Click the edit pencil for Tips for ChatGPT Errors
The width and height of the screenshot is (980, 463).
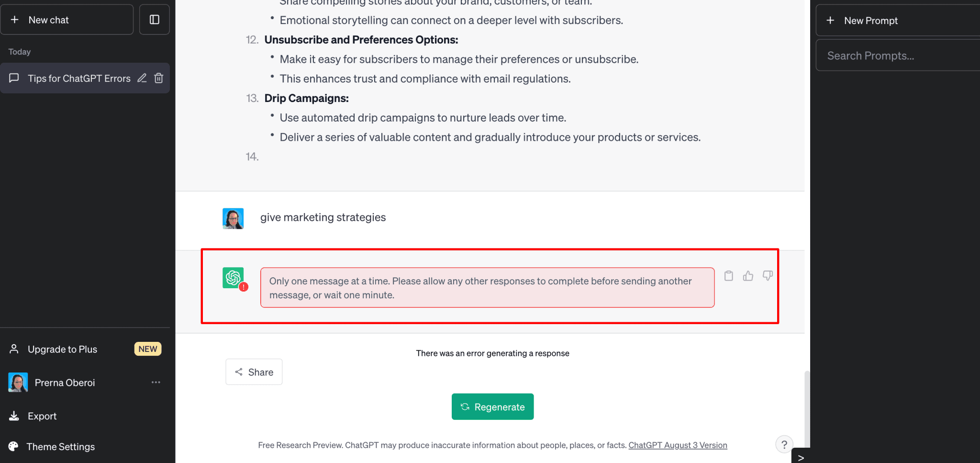(x=142, y=78)
